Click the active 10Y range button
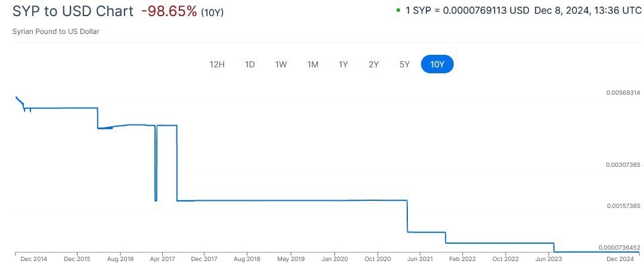 (x=438, y=64)
